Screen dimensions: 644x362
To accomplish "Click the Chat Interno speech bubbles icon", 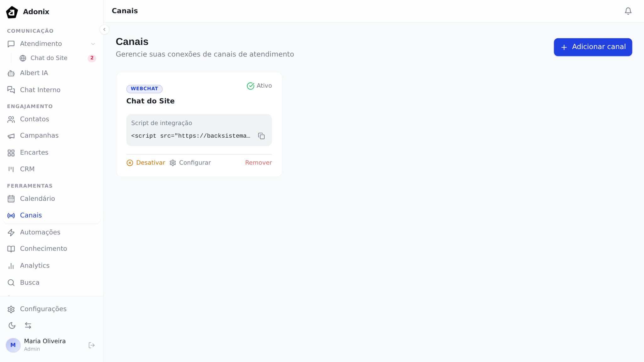I will 11,90.
